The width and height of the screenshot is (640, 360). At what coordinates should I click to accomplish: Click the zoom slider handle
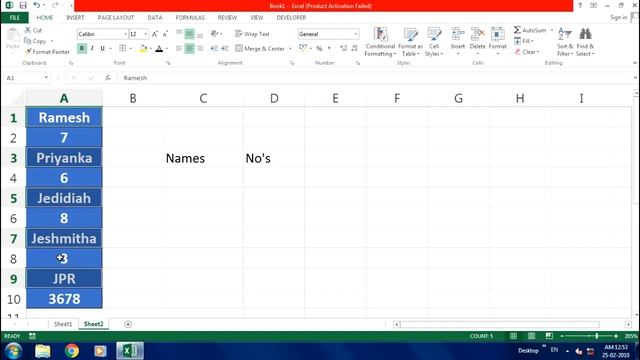pyautogui.click(x=596, y=336)
